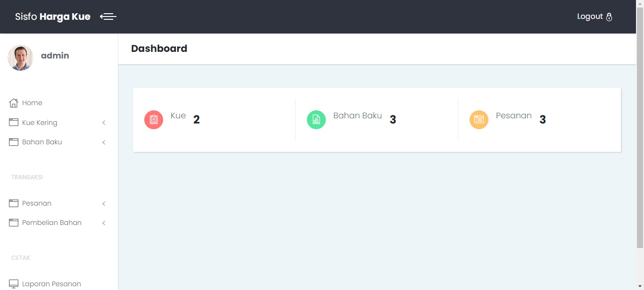644x290 pixels.
Task: Click the orange Pesanan list icon
Action: (479, 120)
